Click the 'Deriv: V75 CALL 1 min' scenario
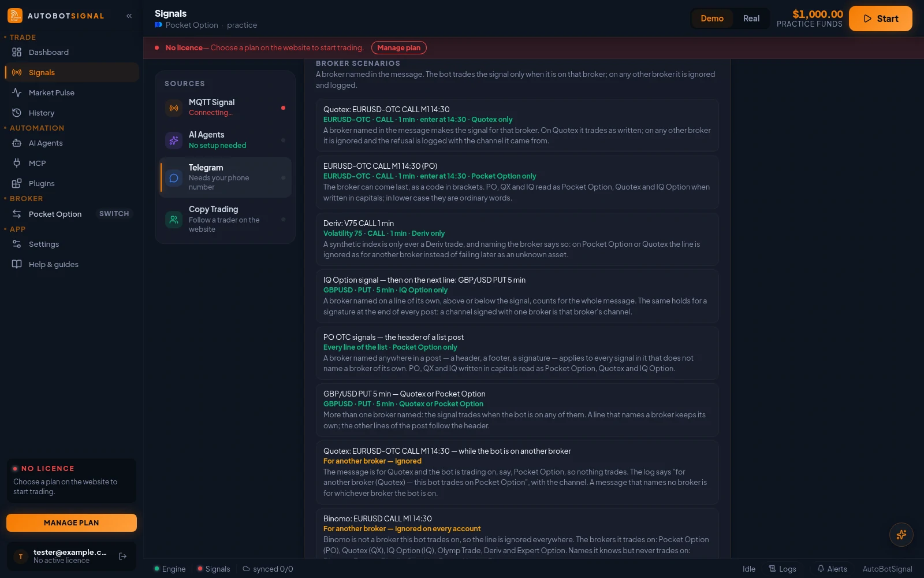Viewport: 924px width, 578px height. 517,239
